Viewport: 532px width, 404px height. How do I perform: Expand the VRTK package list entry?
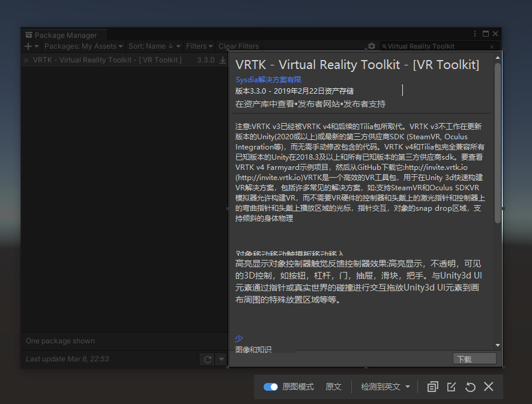26,59
